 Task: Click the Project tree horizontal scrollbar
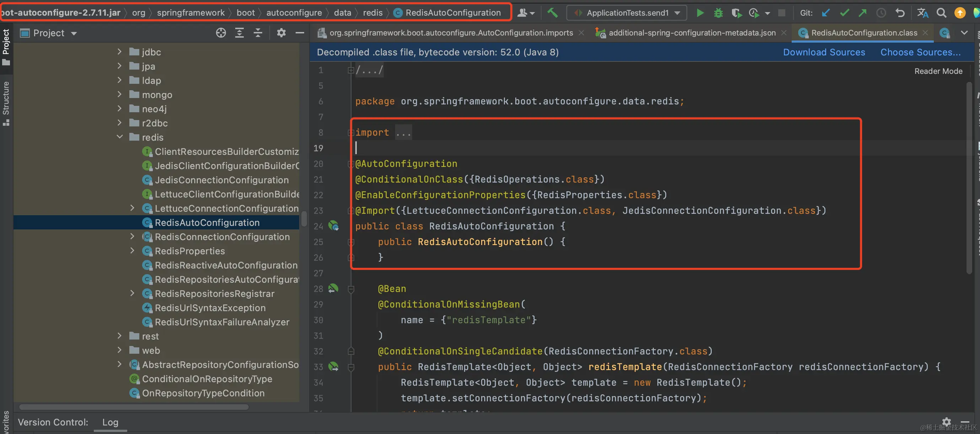(x=134, y=407)
